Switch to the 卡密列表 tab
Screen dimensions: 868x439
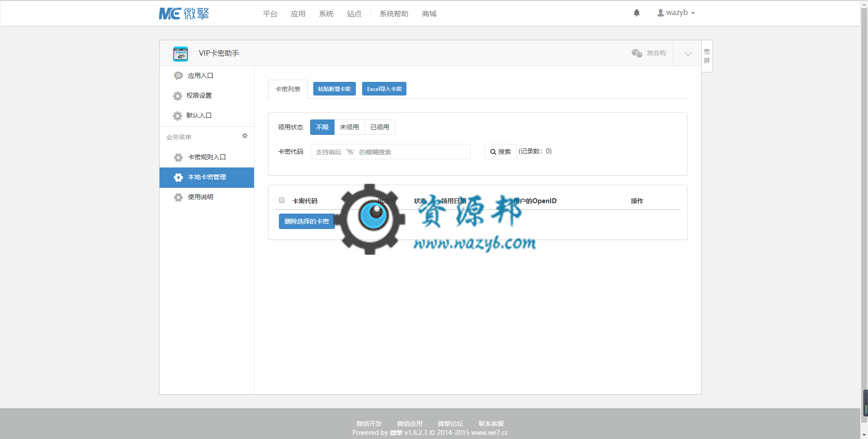click(x=288, y=89)
